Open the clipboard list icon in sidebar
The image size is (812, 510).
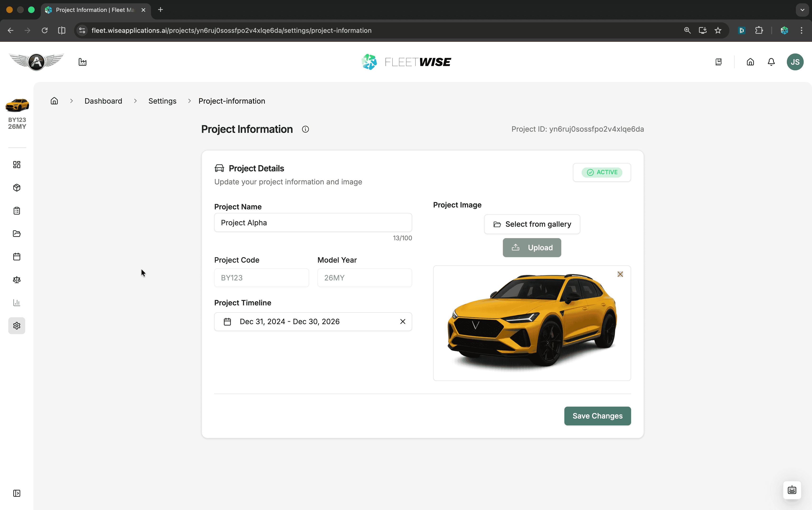[17, 211]
